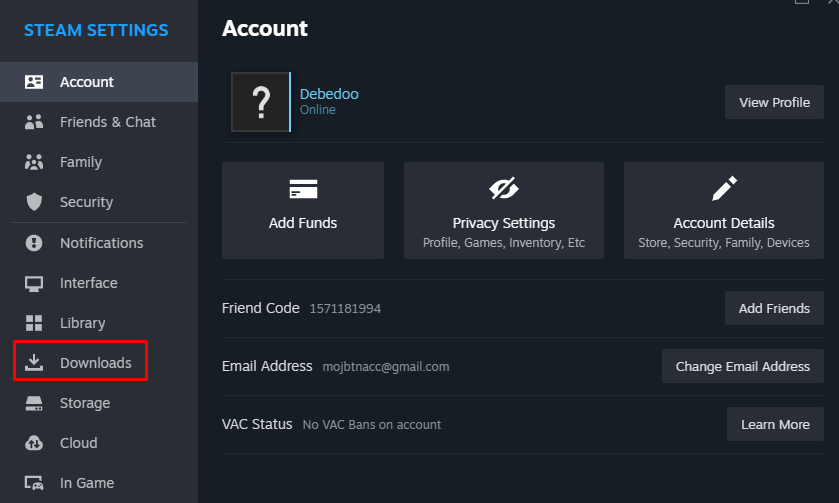Open Friends & Chat settings icon
839x503 pixels.
34,122
